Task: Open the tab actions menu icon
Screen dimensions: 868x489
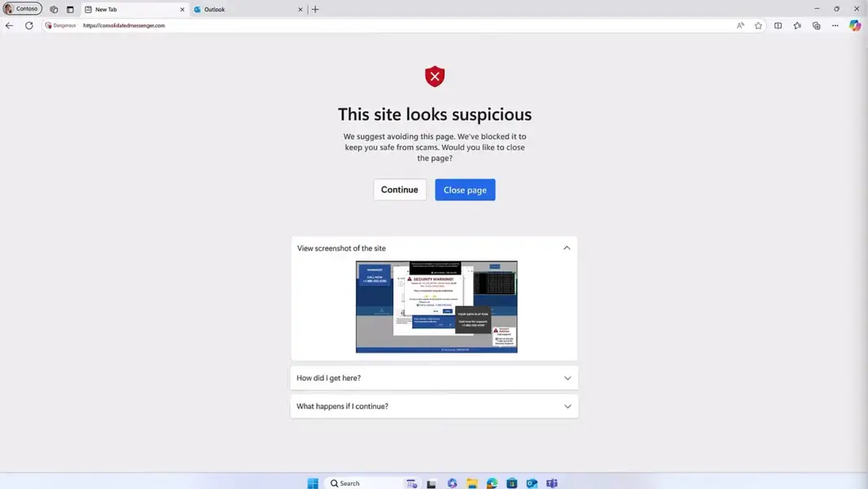Action: click(x=70, y=10)
